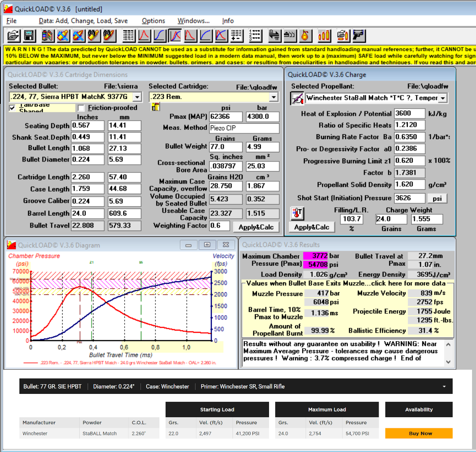
Task: Click Apply&Calc in the Charge window
Action: (312, 227)
